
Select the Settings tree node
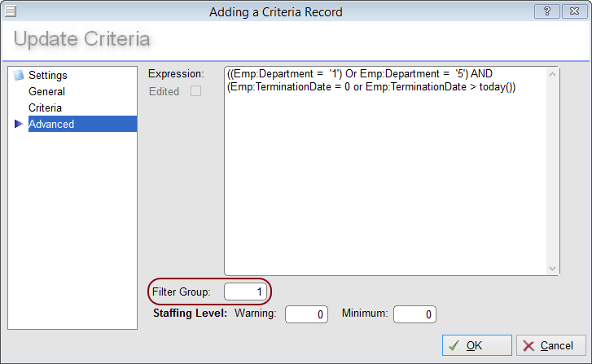[47, 75]
